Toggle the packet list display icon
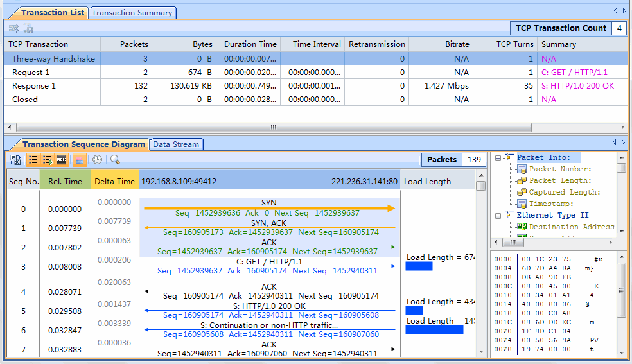This screenshot has height=364, width=632. pos(33,160)
